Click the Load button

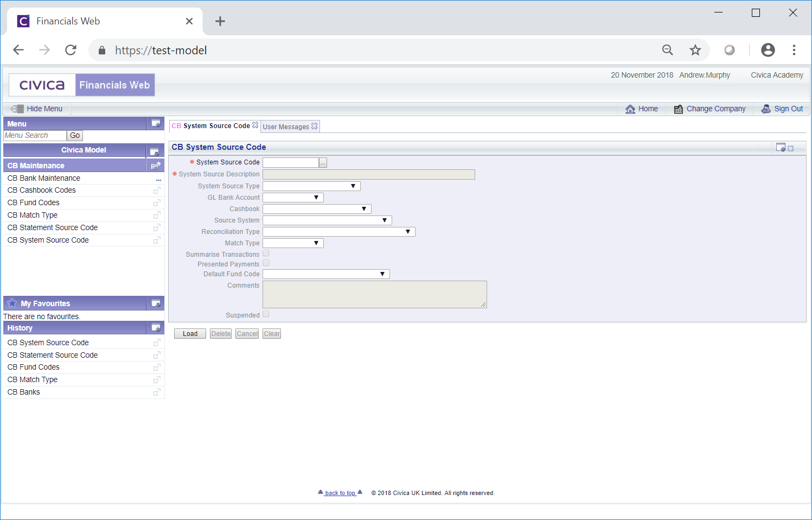[190, 334]
